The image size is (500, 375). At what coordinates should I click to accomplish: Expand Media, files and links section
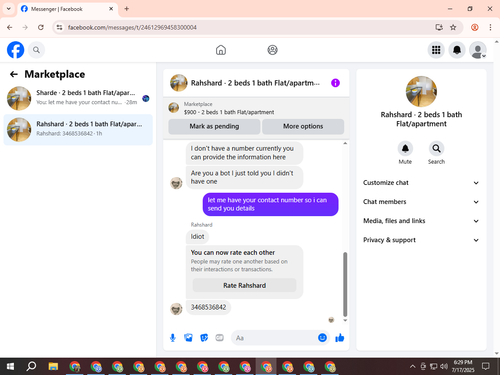(x=421, y=221)
